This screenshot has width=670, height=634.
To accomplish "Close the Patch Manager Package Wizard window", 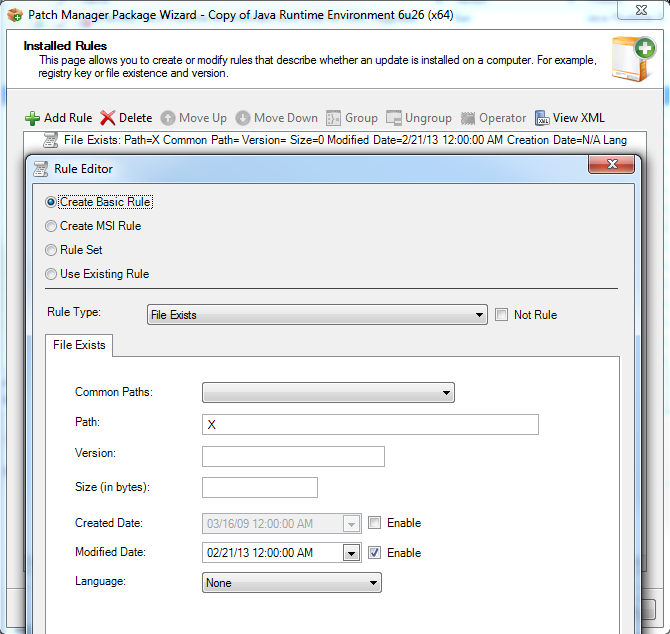I will (x=640, y=10).
